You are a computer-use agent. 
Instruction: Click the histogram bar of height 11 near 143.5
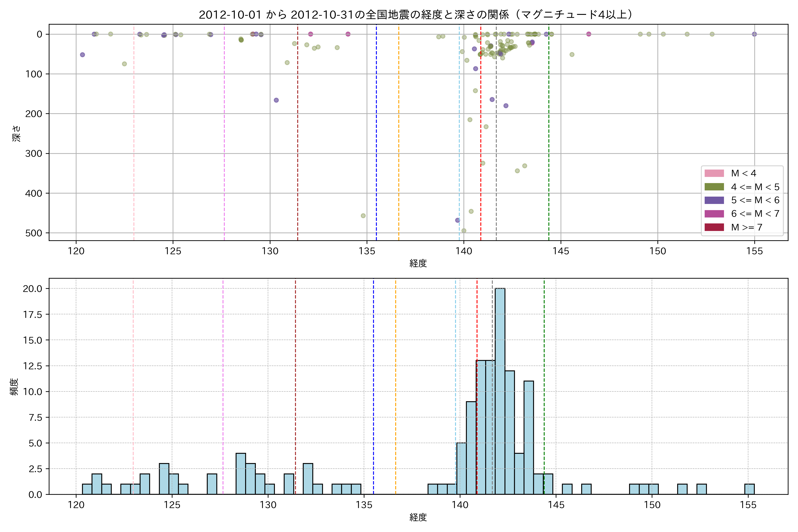pyautogui.click(x=529, y=438)
